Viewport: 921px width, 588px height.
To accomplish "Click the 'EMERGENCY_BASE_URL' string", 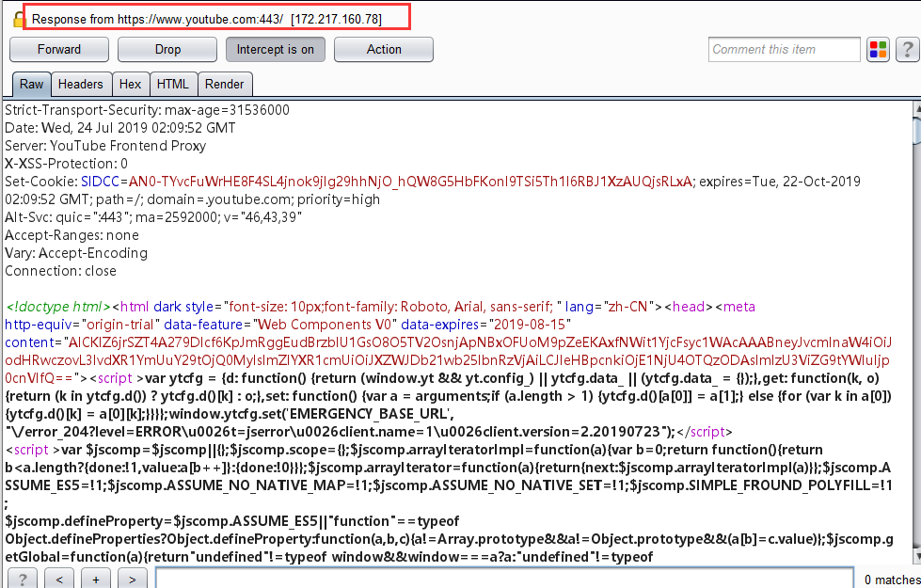I will pyautogui.click(x=369, y=414).
